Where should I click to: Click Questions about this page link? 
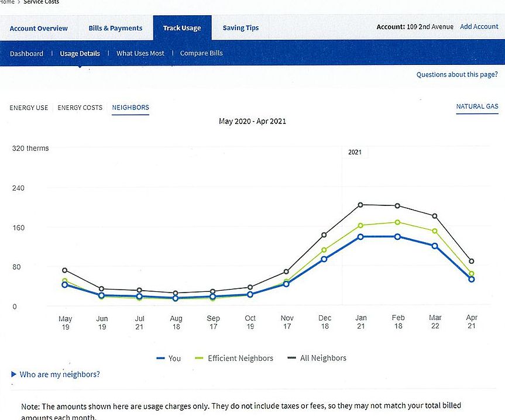point(456,74)
